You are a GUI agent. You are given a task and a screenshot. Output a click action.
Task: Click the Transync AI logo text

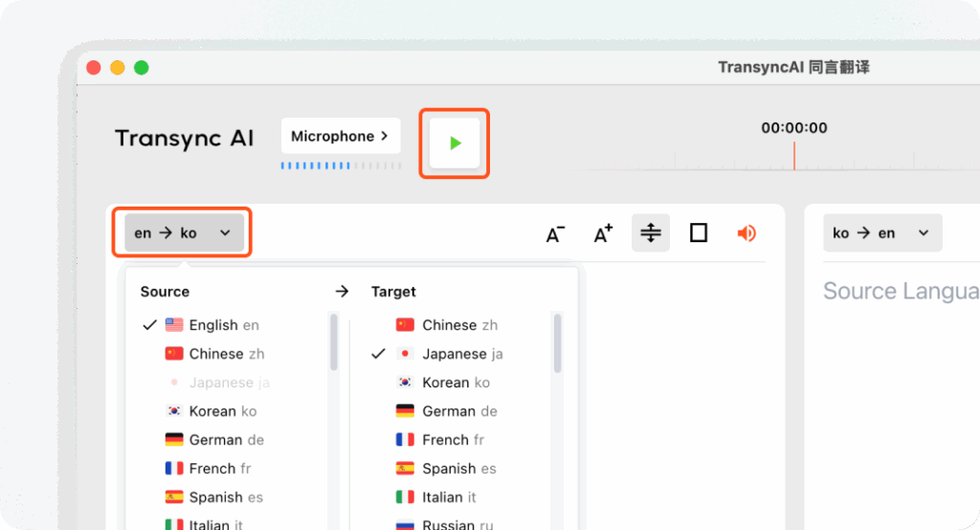click(x=185, y=138)
